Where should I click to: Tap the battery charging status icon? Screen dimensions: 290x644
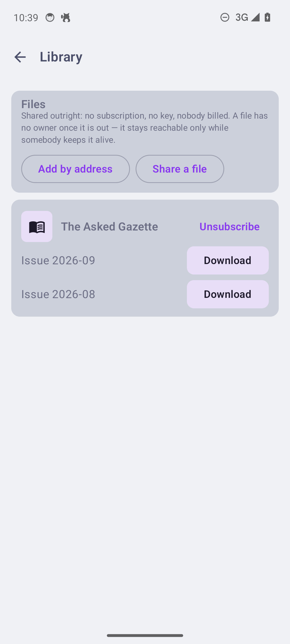point(267,17)
